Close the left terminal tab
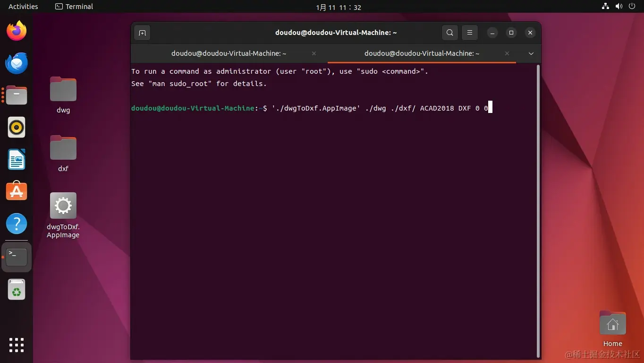The width and height of the screenshot is (644, 363). [x=314, y=53]
